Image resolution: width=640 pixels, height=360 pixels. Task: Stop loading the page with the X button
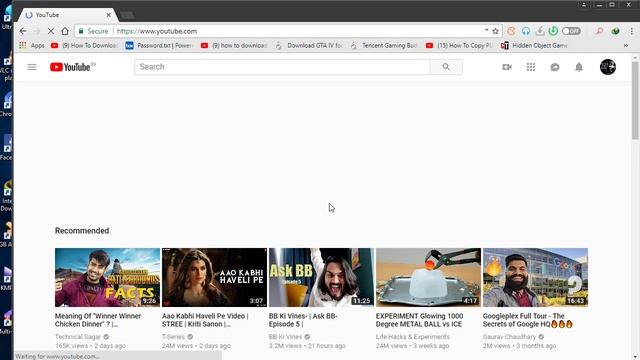tap(51, 31)
